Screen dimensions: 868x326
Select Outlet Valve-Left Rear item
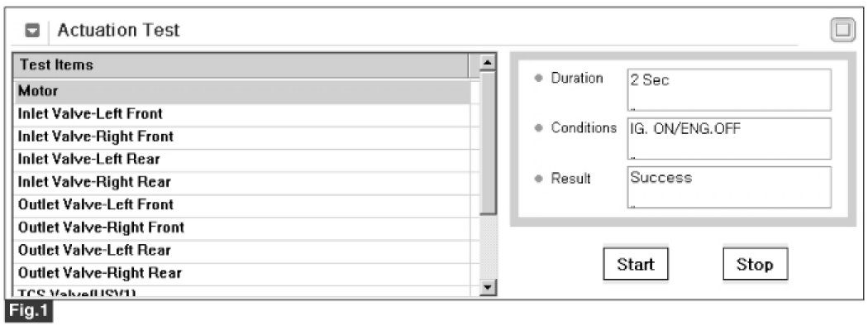[242, 252]
